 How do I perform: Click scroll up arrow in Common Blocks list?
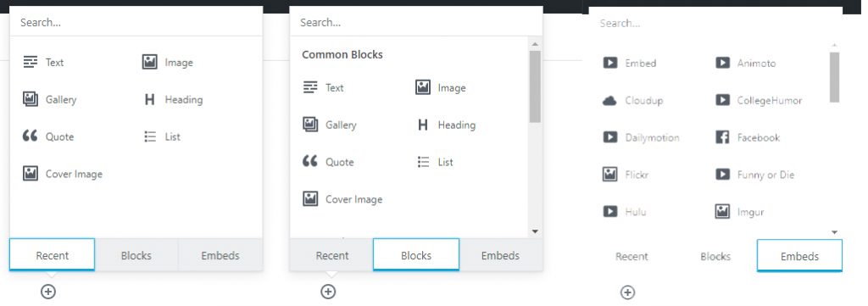(534, 44)
